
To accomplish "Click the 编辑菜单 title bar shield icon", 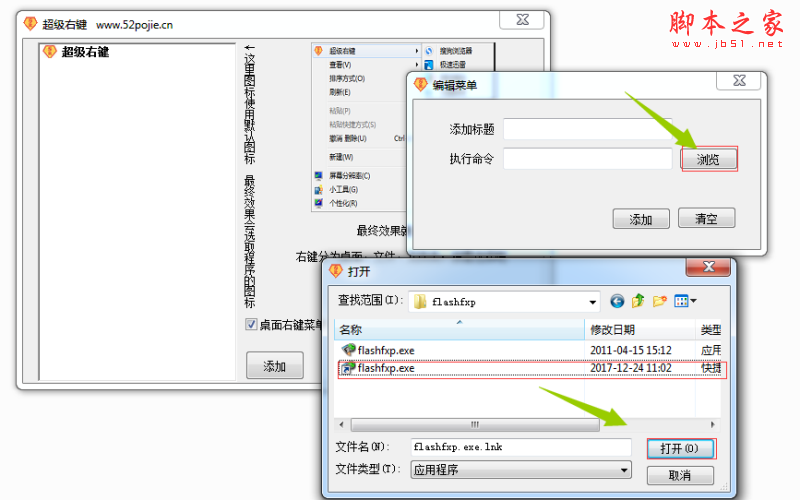I will (420, 84).
